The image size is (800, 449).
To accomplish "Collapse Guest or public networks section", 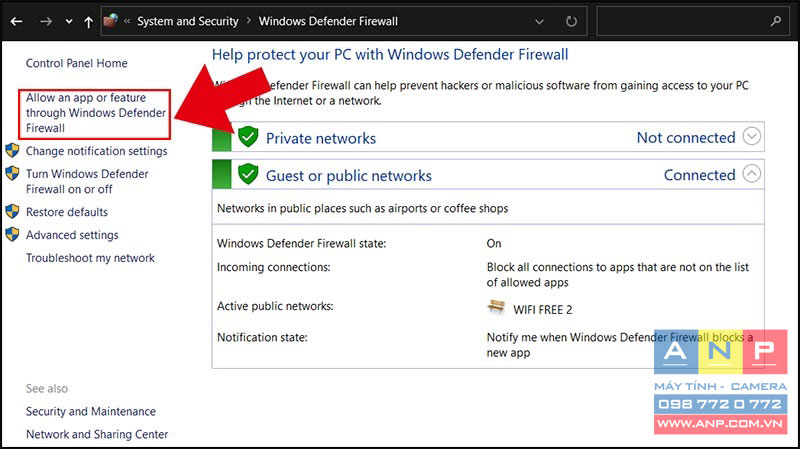I will click(752, 173).
